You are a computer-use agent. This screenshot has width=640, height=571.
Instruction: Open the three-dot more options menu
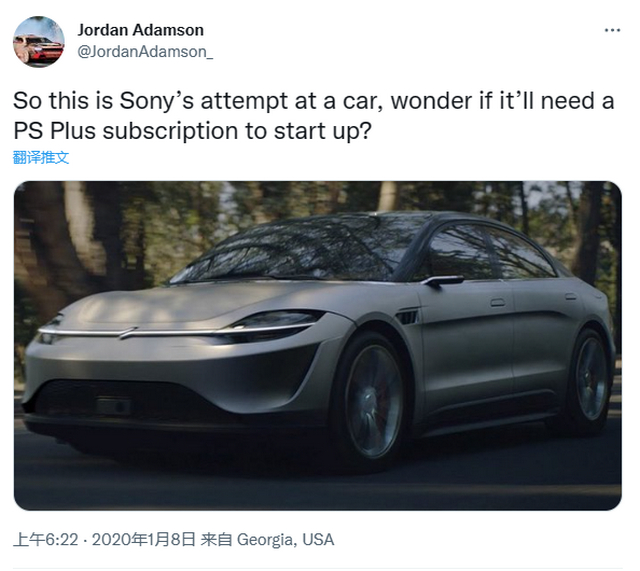612,30
